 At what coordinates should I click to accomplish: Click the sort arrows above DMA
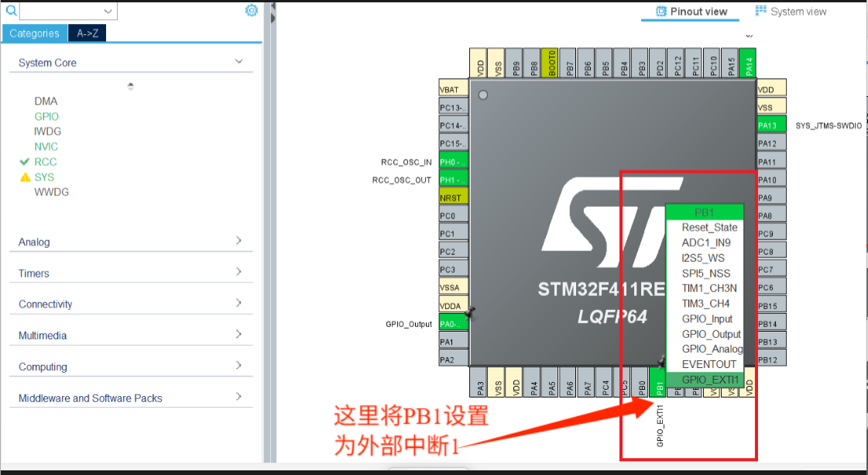point(131,87)
